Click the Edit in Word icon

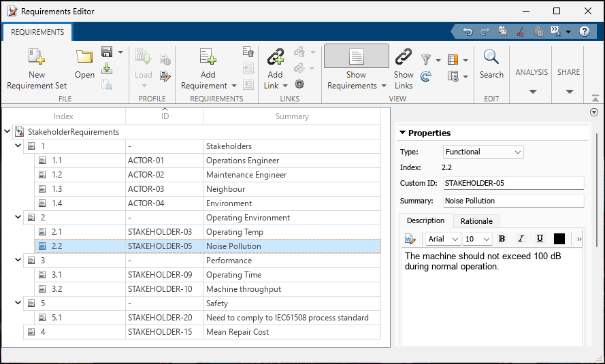click(410, 239)
